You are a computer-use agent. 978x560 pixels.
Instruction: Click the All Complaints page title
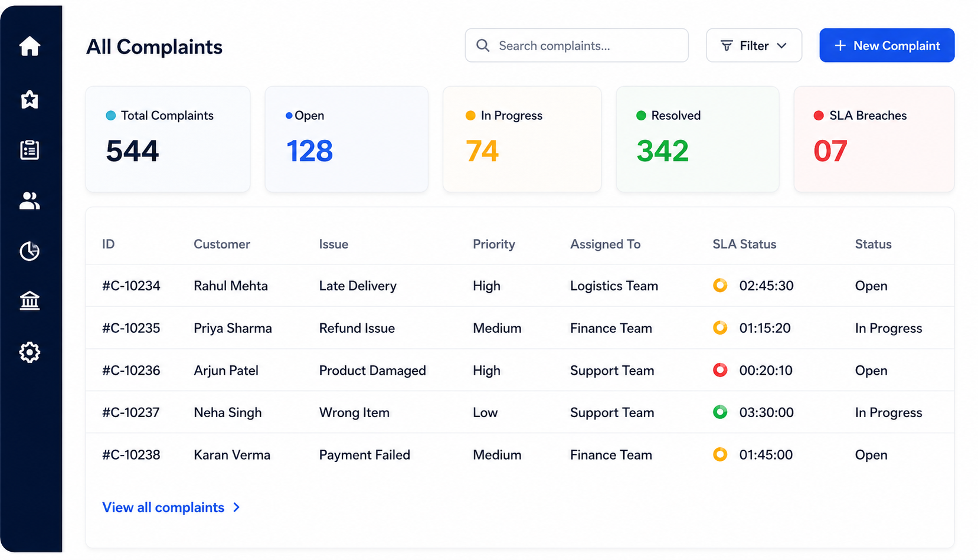(154, 47)
